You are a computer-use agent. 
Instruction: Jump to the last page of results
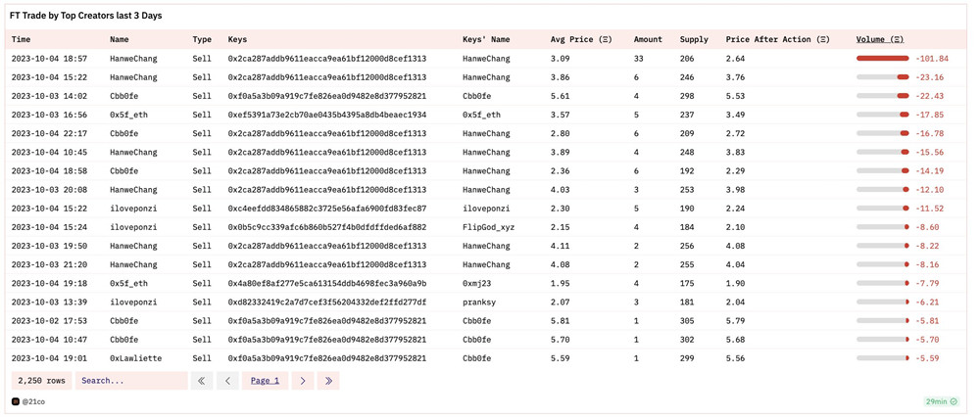328,381
